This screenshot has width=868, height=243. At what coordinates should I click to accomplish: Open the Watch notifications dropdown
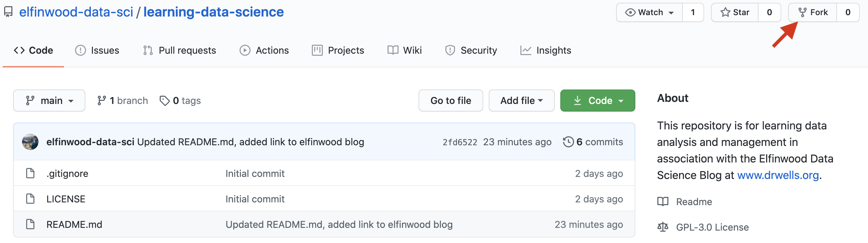649,12
